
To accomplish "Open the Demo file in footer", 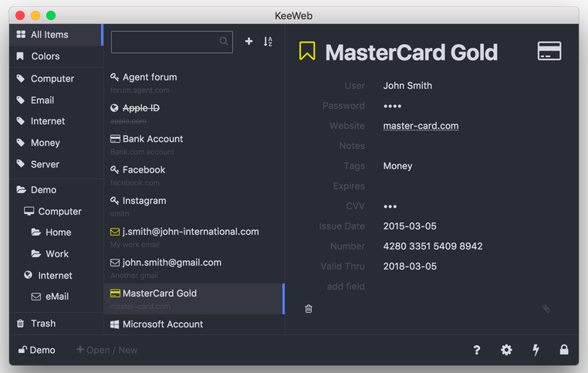I will [x=37, y=350].
